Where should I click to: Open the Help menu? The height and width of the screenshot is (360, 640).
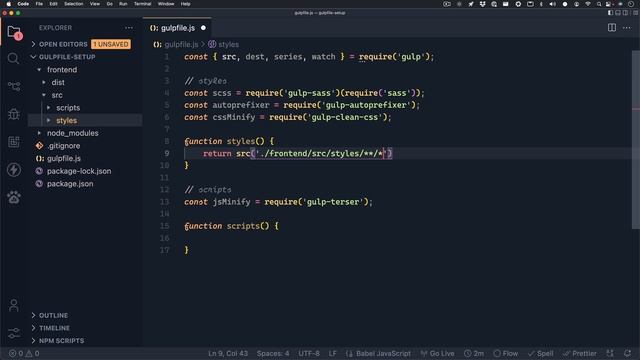[185, 4]
